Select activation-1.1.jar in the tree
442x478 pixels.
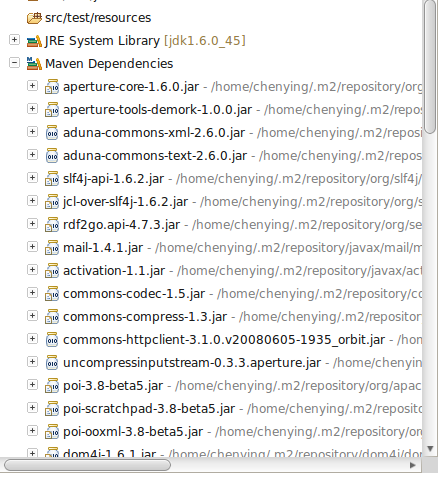(x=114, y=271)
